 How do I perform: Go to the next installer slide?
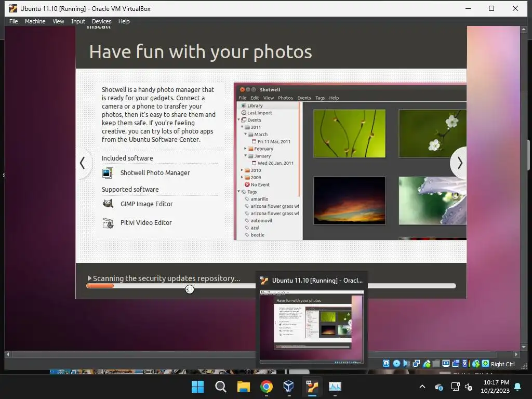point(459,163)
